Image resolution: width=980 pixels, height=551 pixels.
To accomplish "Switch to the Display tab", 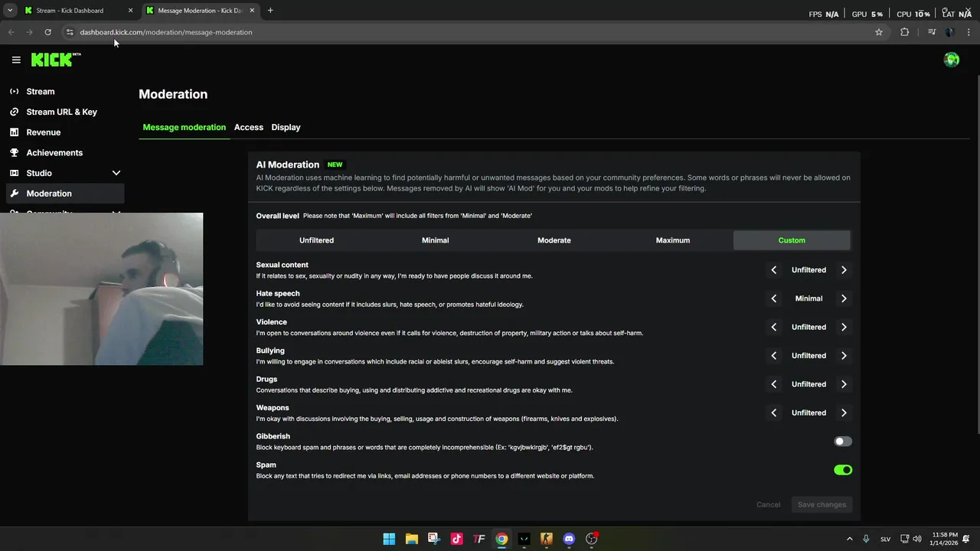I will click(286, 127).
